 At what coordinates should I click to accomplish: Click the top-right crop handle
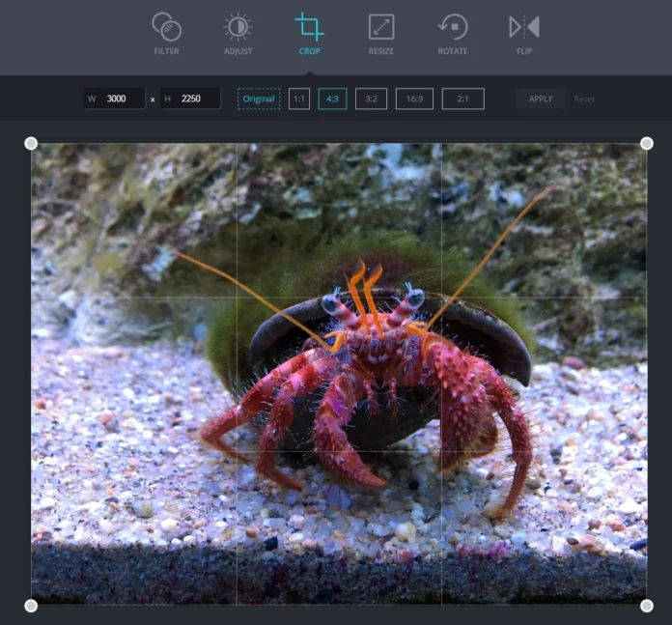[647, 143]
